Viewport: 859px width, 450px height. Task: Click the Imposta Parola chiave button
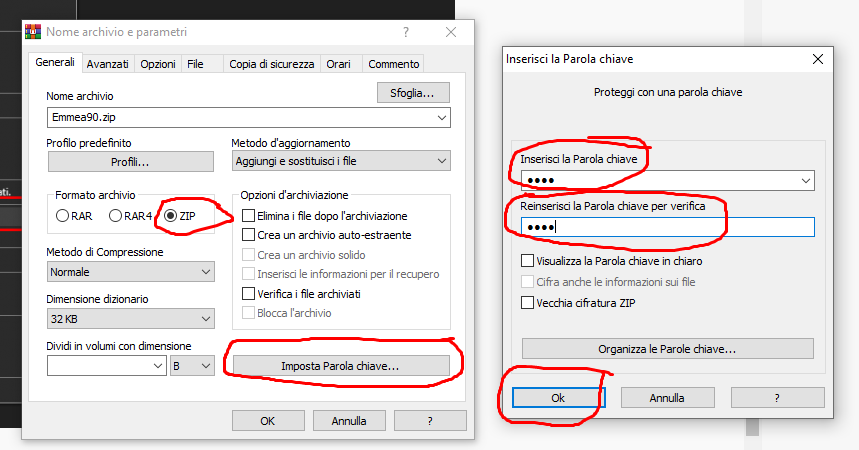pos(341,366)
